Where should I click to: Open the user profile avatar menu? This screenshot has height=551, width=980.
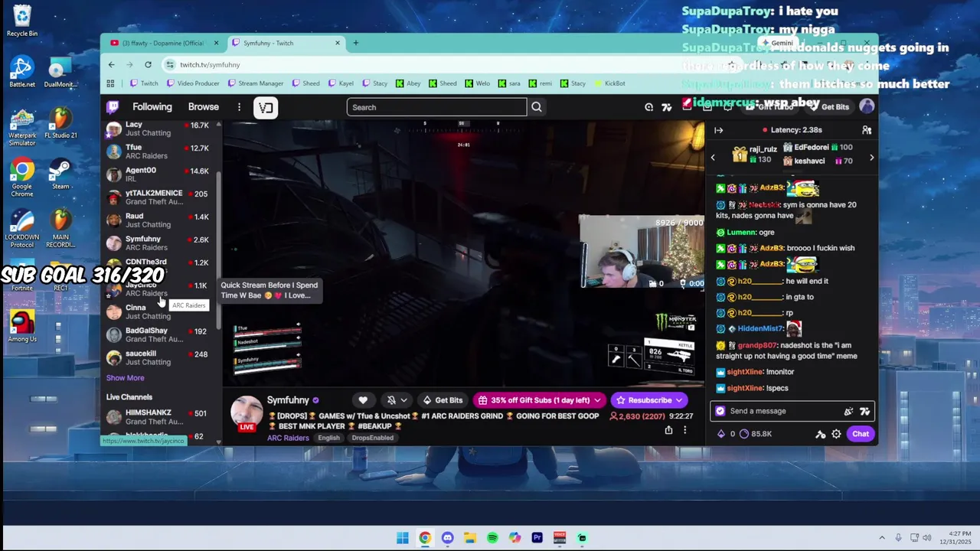tap(867, 106)
